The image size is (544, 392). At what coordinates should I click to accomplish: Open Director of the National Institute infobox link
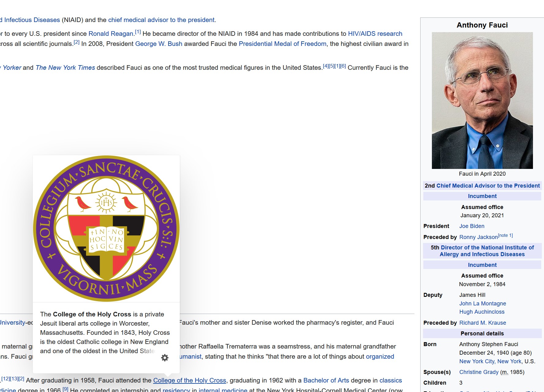[486, 251]
